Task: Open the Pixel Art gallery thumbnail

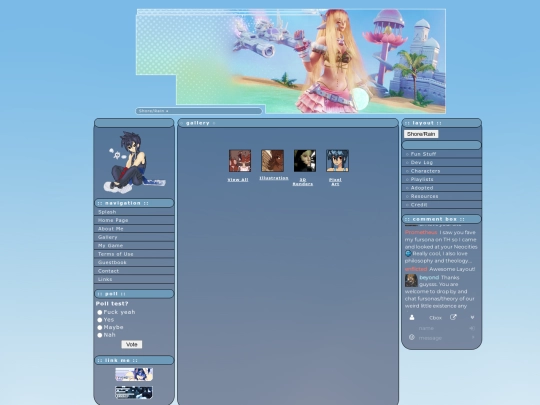Action: point(338,160)
